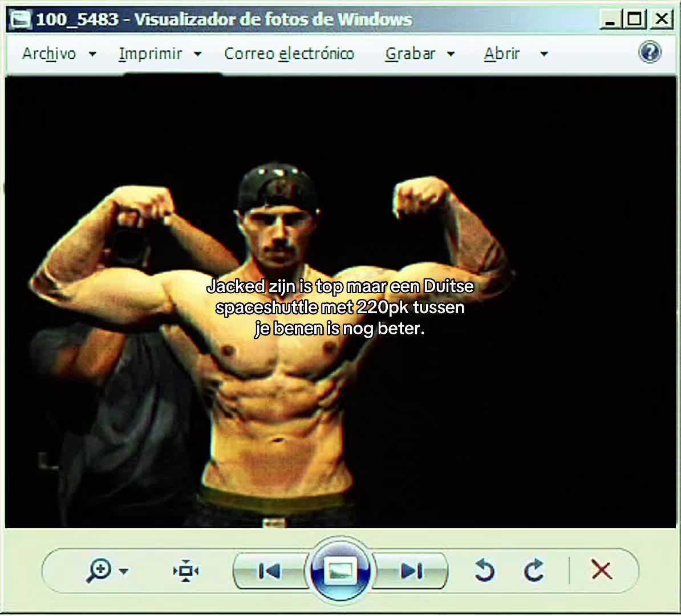This screenshot has width=681, height=616.
Task: Skip to the next photo
Action: [x=411, y=571]
